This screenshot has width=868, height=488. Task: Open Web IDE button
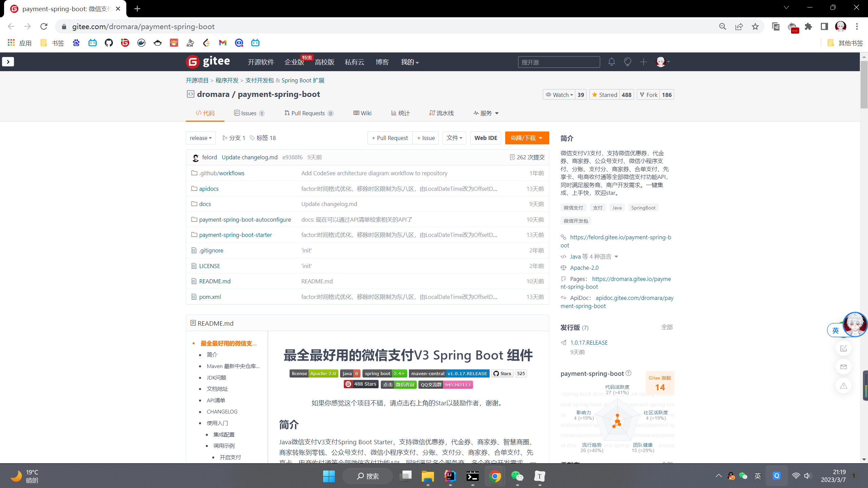(x=486, y=138)
